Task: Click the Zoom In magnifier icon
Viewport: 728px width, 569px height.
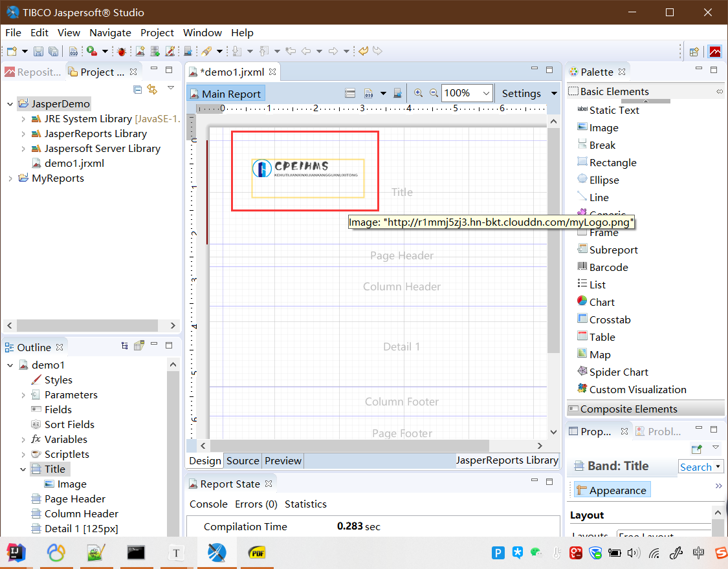Action: (418, 92)
